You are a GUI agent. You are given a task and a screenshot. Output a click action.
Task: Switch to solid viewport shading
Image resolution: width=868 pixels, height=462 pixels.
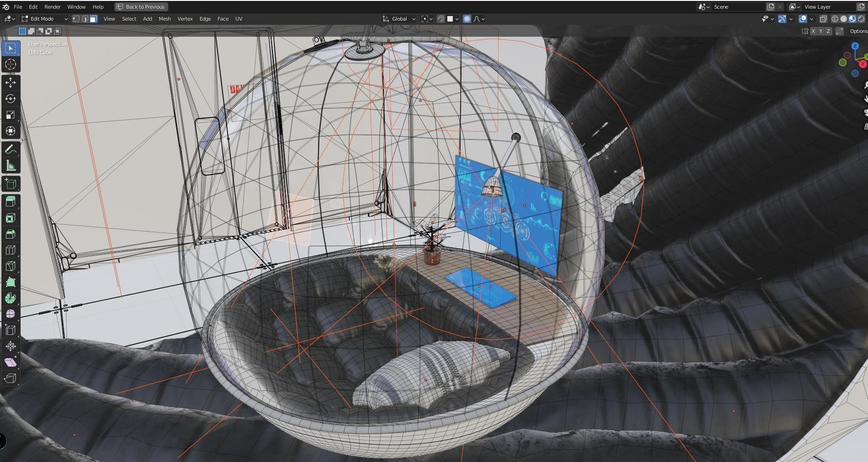[x=844, y=19]
